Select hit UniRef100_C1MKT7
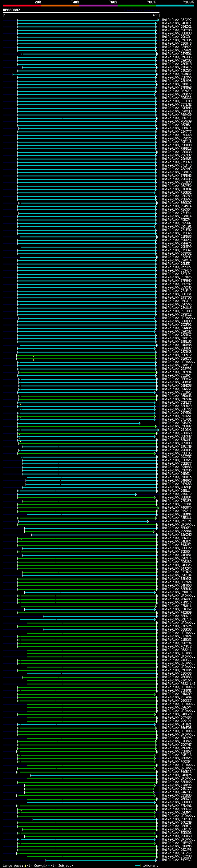This screenshot has height=868, width=197. (176, 84)
